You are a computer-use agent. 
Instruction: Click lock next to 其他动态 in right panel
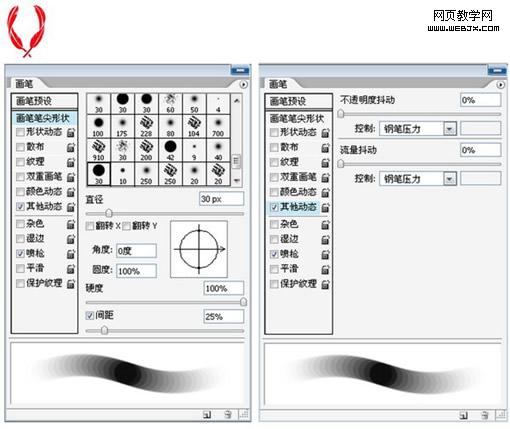(x=325, y=208)
